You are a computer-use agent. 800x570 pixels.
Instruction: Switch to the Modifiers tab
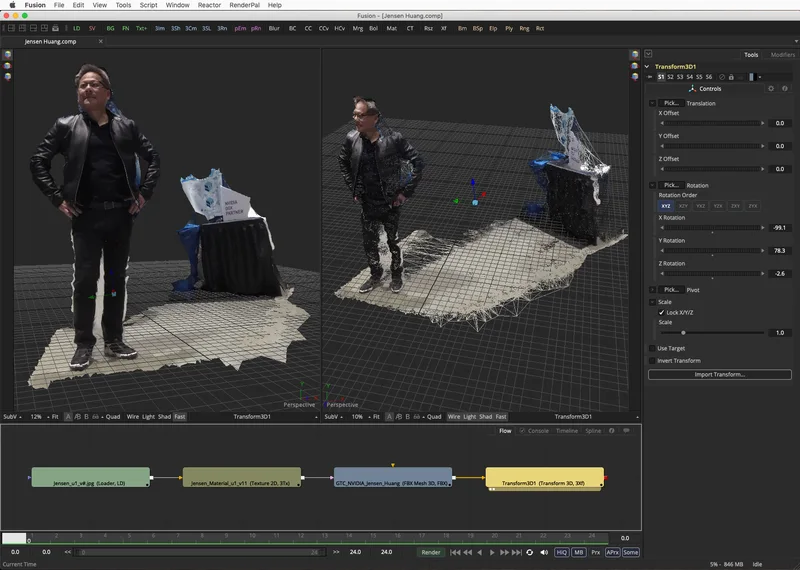tap(783, 55)
